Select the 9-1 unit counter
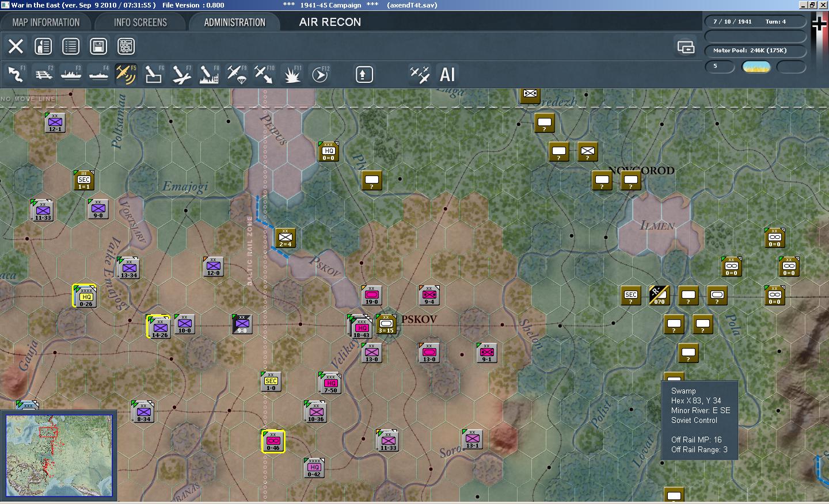The image size is (829, 504). 486,353
